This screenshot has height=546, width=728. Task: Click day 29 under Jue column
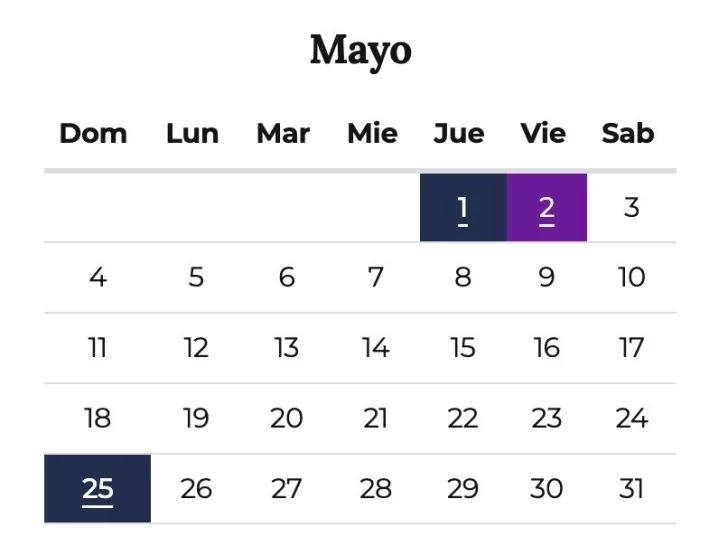(463, 489)
